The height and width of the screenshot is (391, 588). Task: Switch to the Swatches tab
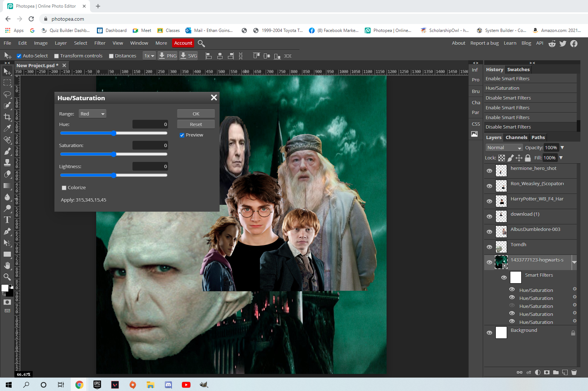[518, 70]
